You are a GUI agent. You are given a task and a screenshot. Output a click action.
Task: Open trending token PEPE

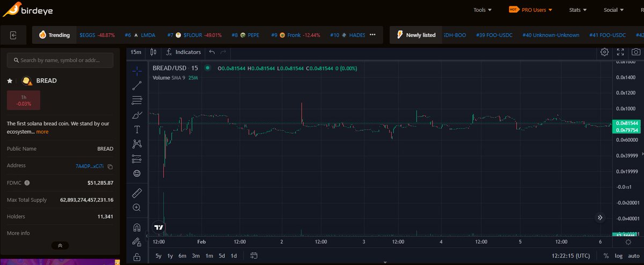tap(245, 35)
